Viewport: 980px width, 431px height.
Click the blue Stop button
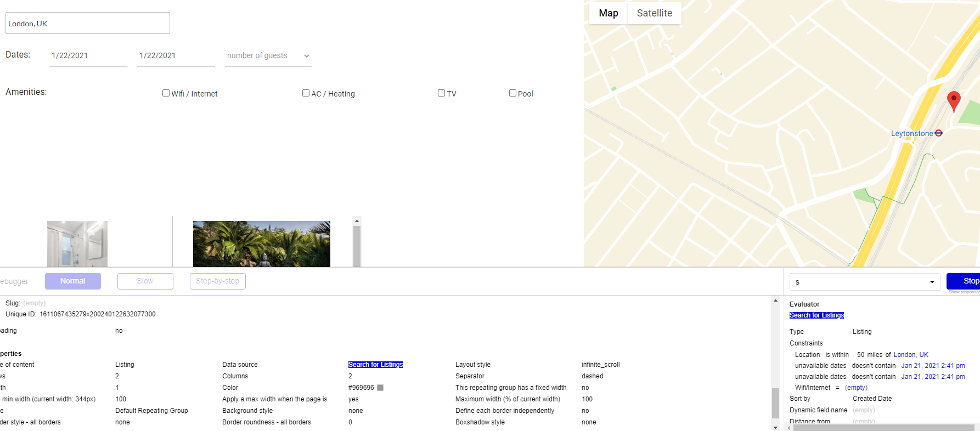coord(964,281)
